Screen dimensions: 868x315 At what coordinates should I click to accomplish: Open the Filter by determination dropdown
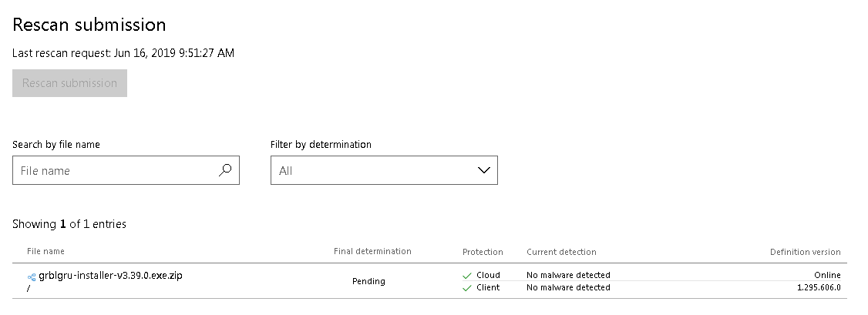click(384, 170)
